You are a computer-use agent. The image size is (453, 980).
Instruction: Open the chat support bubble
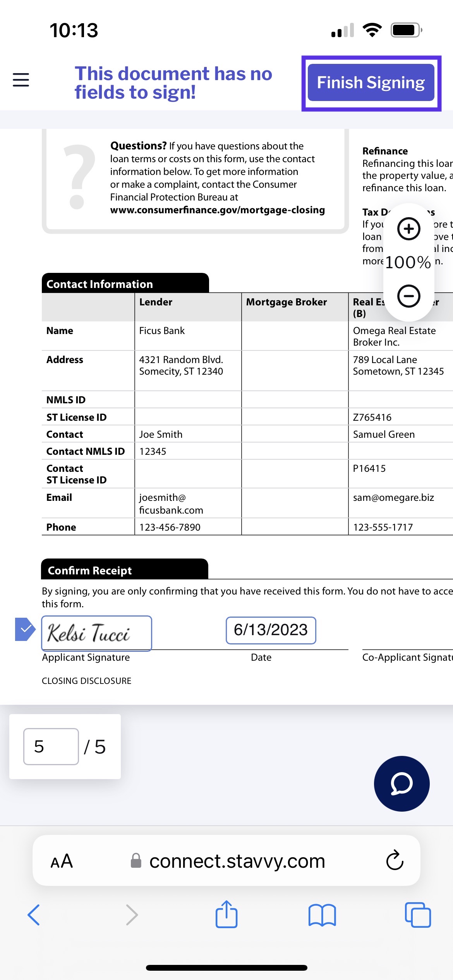pos(402,784)
